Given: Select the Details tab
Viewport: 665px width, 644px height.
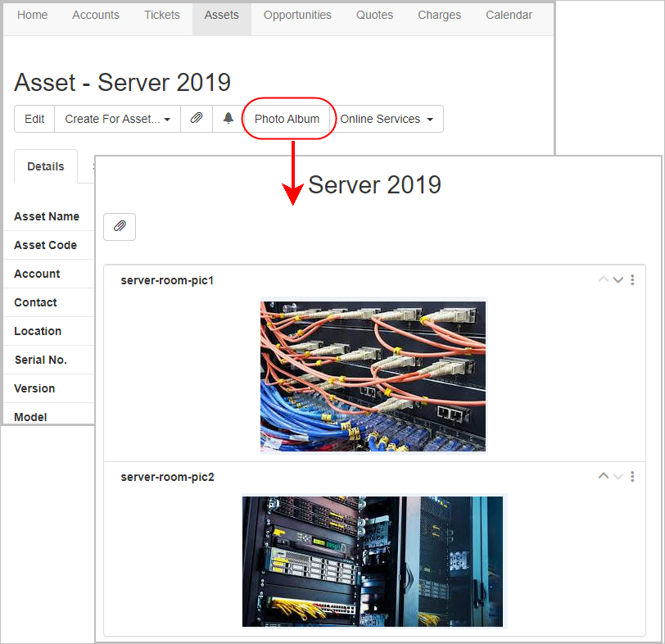Looking at the screenshot, I should click(46, 166).
